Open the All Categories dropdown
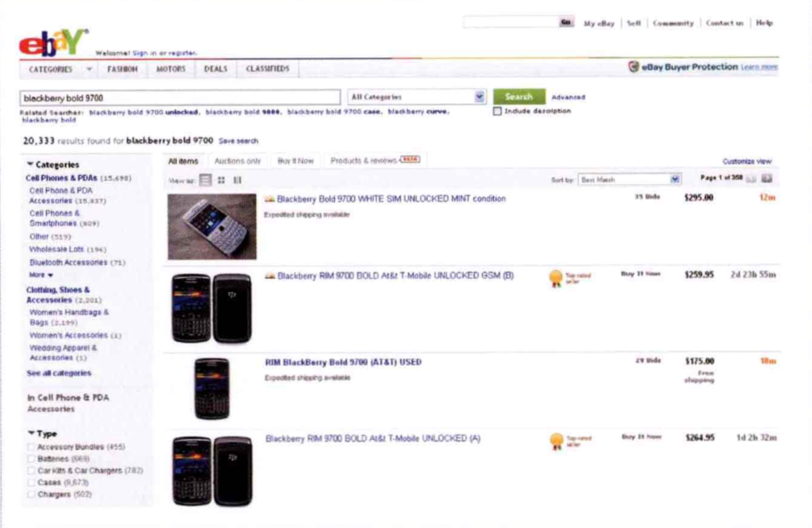The height and width of the screenshot is (528, 812). point(416,97)
